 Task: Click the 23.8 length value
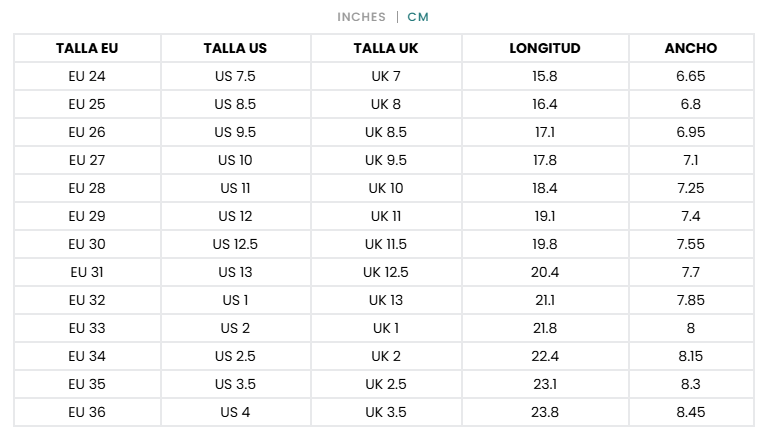coord(545,412)
